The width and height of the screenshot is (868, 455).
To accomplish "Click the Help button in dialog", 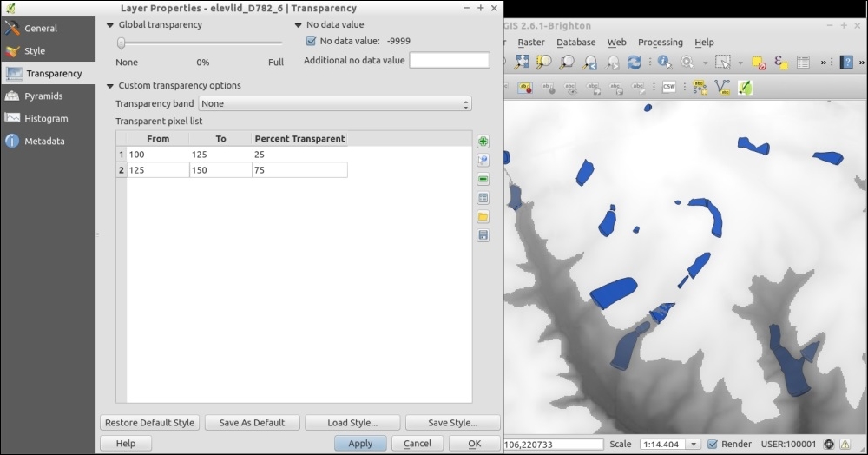I will [x=126, y=444].
